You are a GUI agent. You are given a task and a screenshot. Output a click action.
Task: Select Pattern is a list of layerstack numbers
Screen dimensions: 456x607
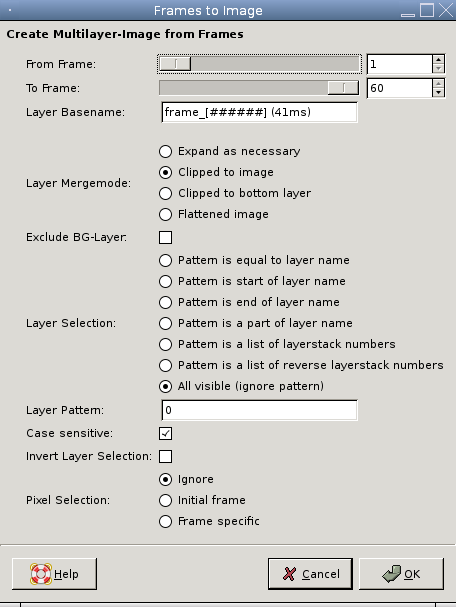[x=277, y=344]
